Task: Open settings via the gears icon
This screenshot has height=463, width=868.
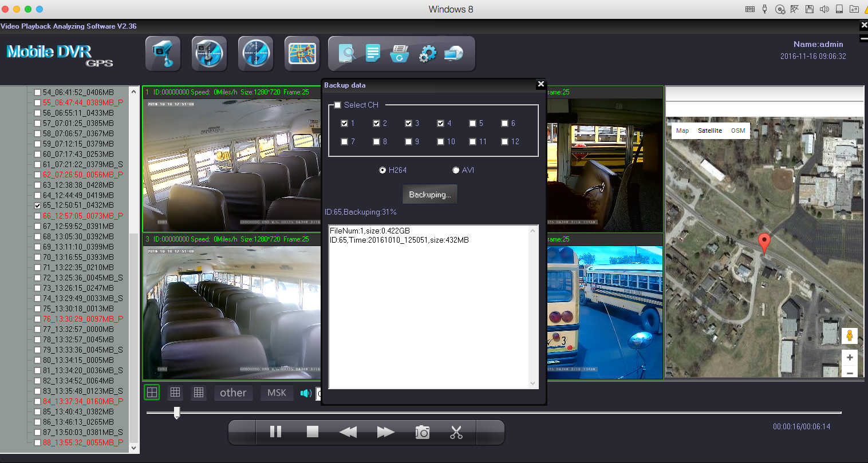Action: [x=427, y=54]
